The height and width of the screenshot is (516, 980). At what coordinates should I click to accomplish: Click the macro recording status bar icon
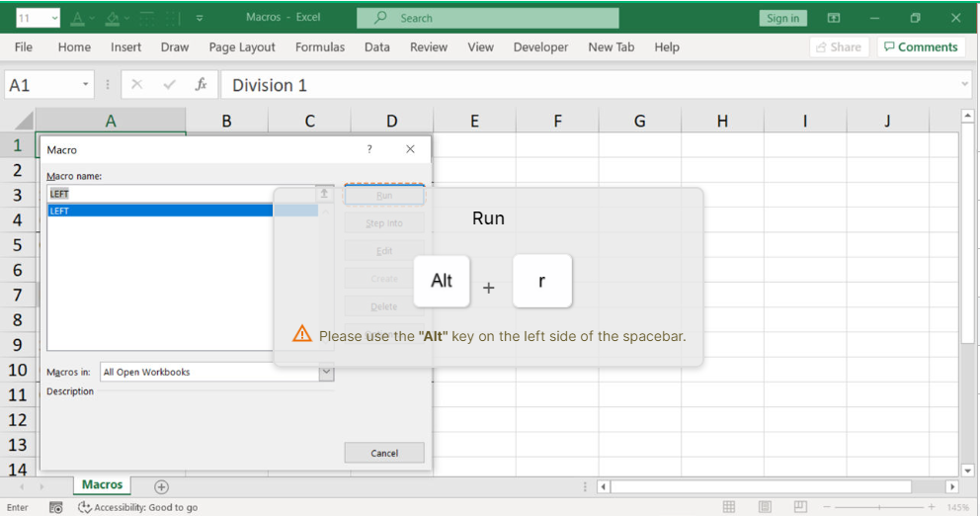click(x=56, y=507)
